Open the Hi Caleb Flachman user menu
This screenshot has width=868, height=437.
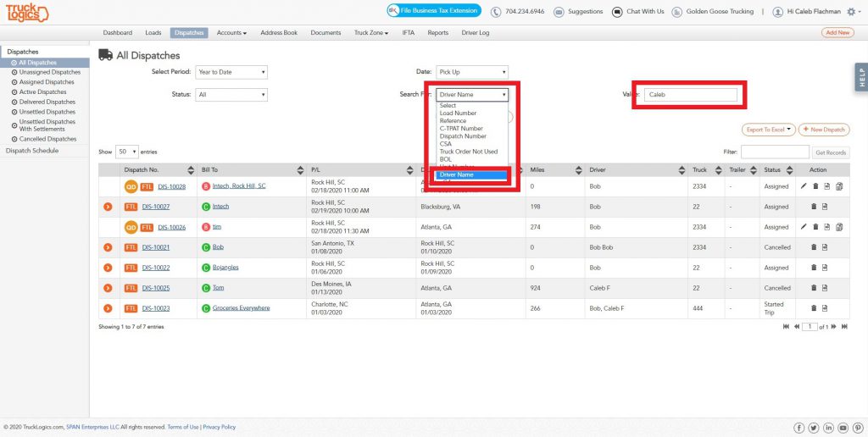tap(813, 12)
